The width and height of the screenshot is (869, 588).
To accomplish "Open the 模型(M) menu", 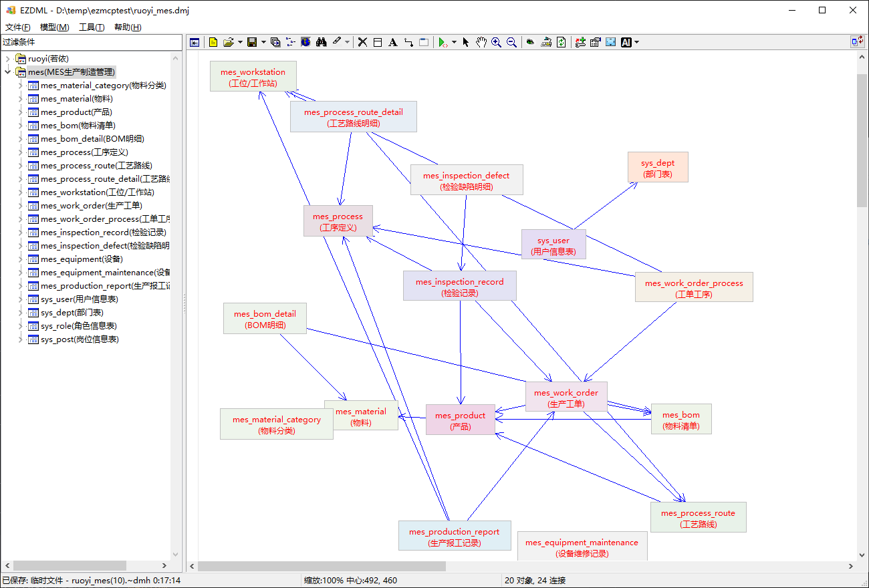I will (x=55, y=27).
